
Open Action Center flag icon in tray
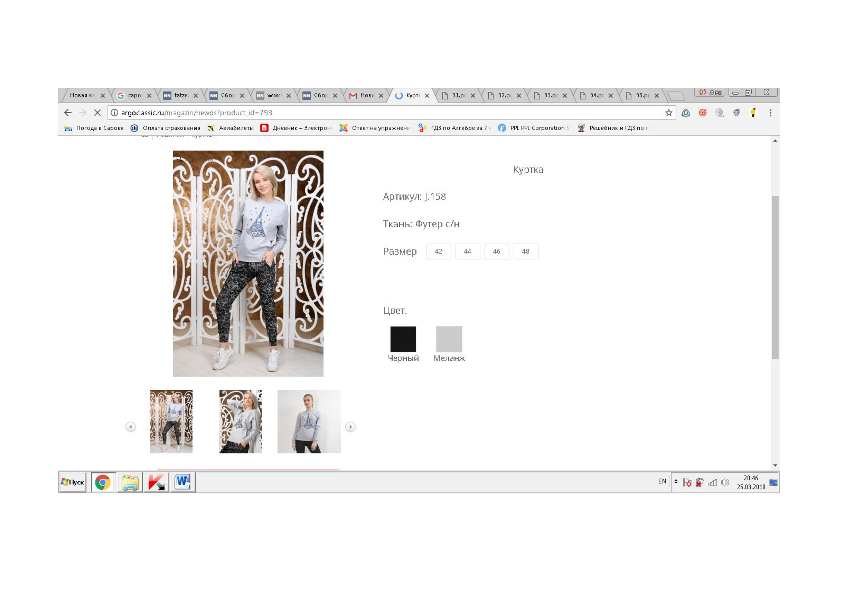pos(687,482)
